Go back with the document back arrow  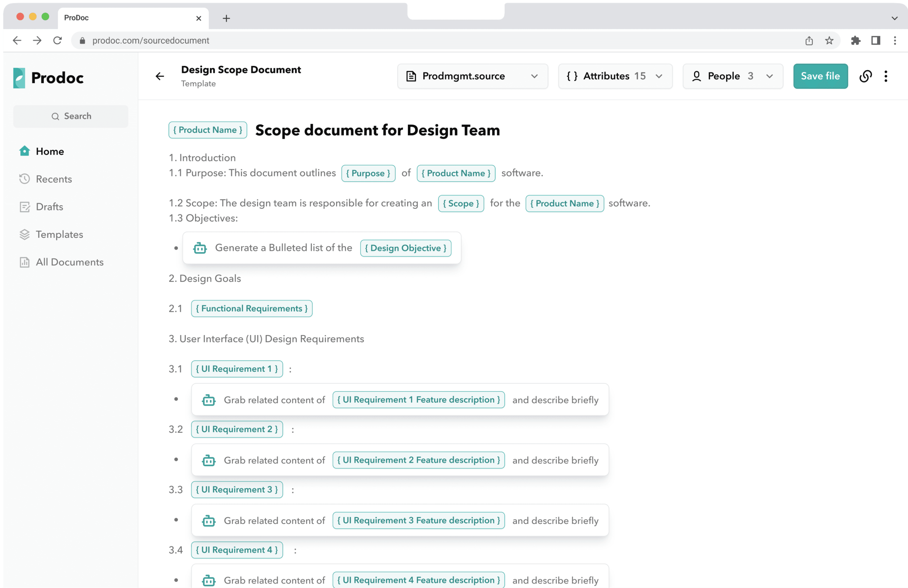click(160, 76)
